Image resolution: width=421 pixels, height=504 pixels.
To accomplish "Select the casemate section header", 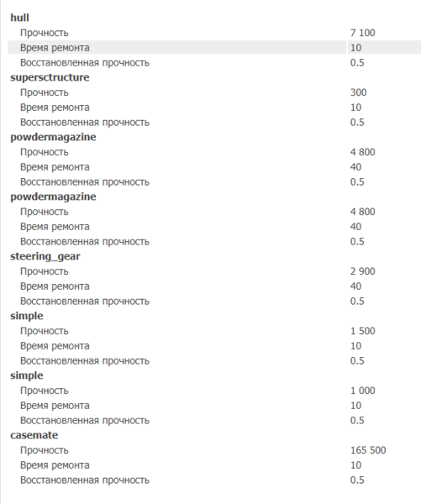I will (x=34, y=435).
